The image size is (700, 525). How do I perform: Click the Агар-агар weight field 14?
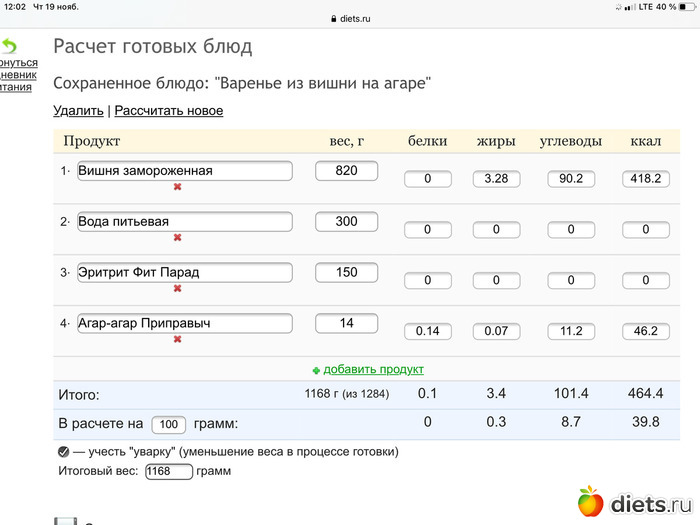346,323
